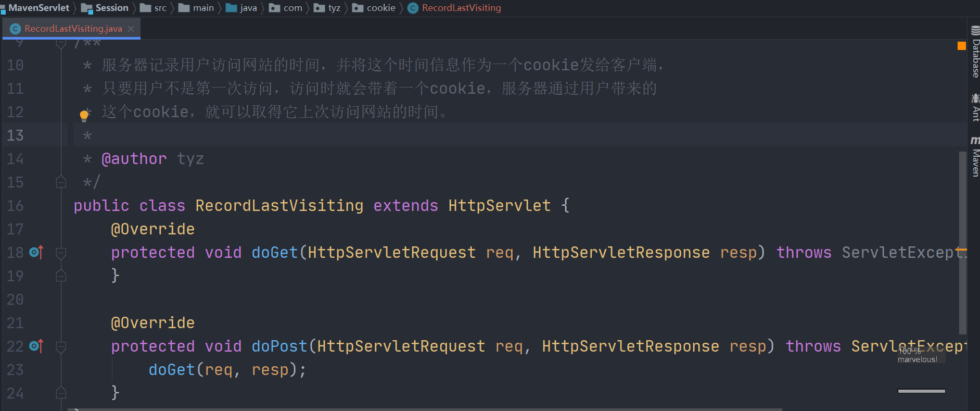Click the doGet method name on line 18
This screenshot has width=980, height=411.
(x=275, y=253)
